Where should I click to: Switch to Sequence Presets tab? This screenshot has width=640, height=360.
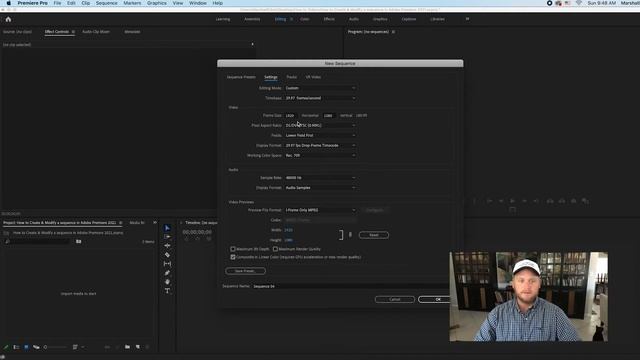(x=241, y=77)
